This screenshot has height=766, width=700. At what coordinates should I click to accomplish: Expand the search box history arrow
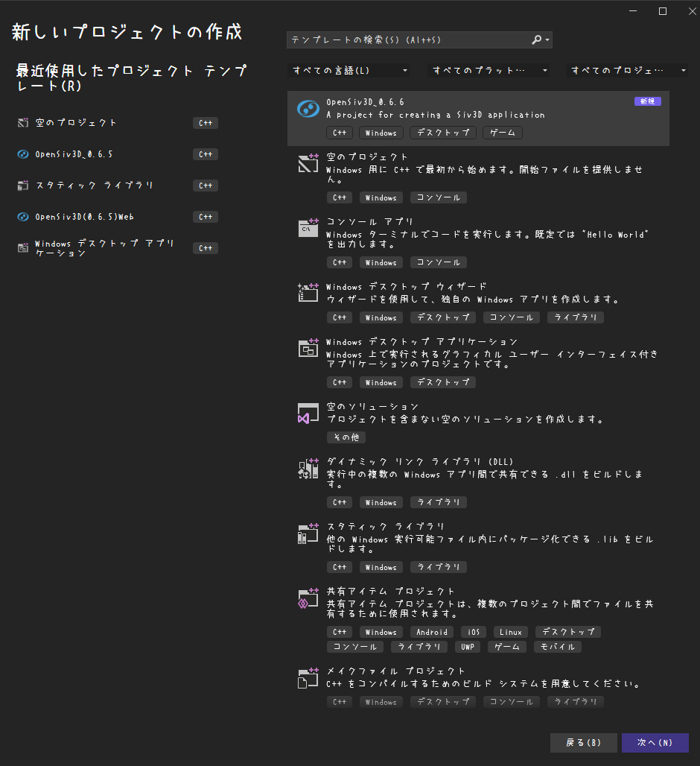[x=546, y=39]
